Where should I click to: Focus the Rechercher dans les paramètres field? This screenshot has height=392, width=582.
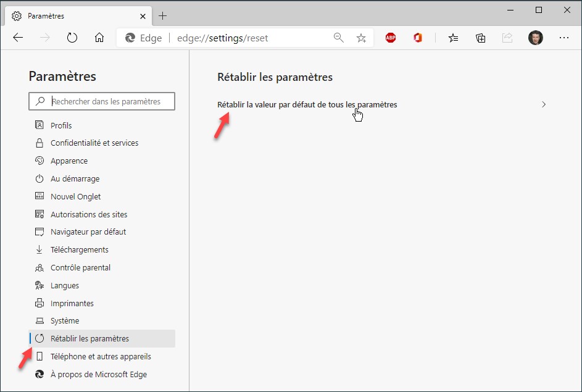[102, 101]
